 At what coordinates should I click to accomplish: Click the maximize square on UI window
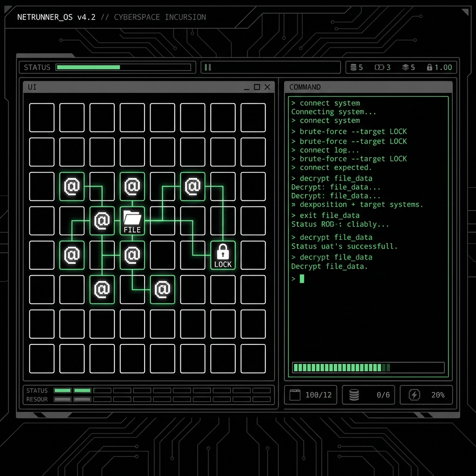(256, 87)
